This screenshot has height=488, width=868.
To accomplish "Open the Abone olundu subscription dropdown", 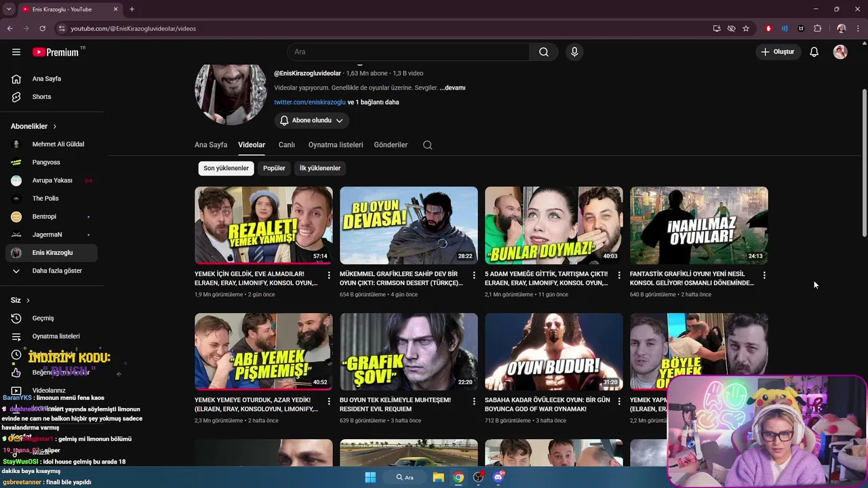I will click(x=312, y=121).
